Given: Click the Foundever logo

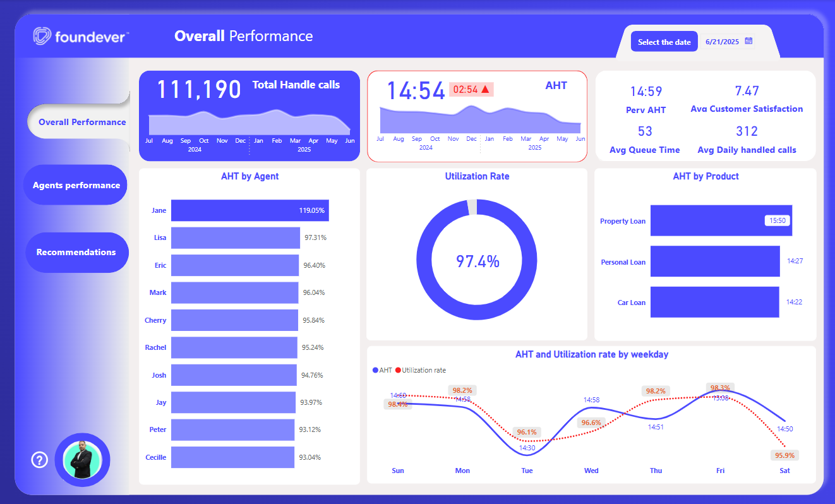Looking at the screenshot, I should point(81,37).
